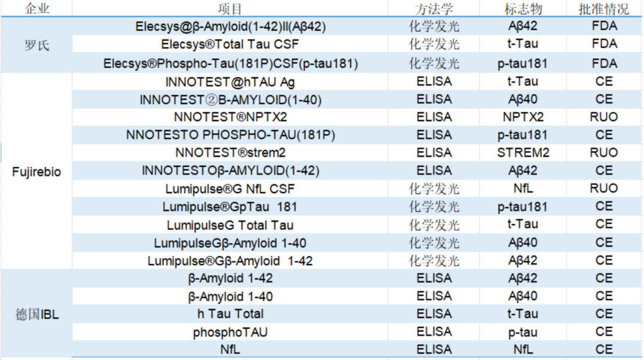Click the INNOTEST B-AMYLOID(1-40) cell

point(230,99)
